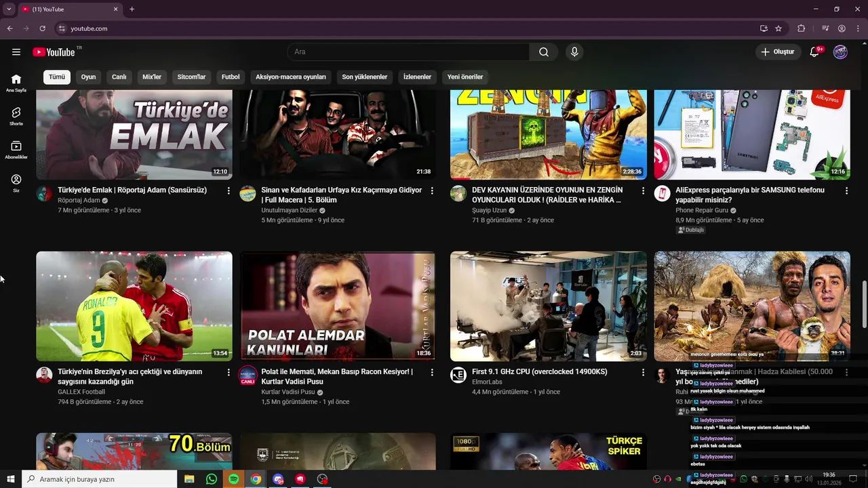868x488 pixels.
Task: Open the 'Phone Repair Guru' channel name link
Action: (703, 210)
